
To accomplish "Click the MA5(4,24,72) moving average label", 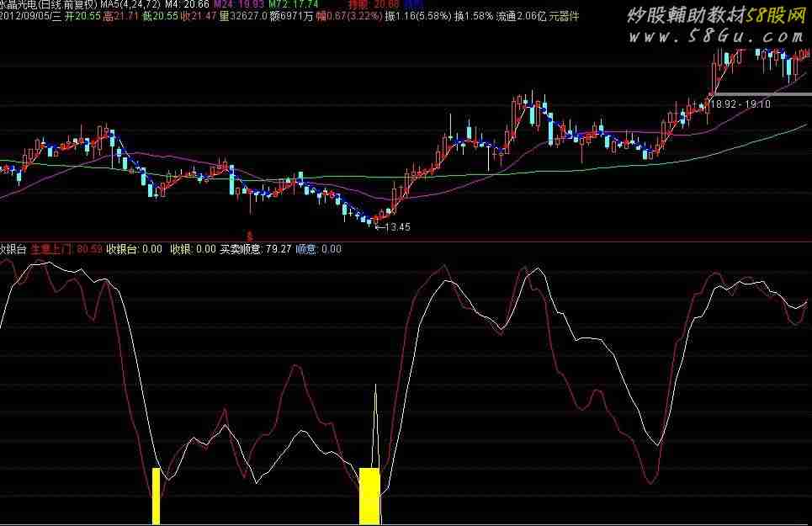I will pos(130,4).
